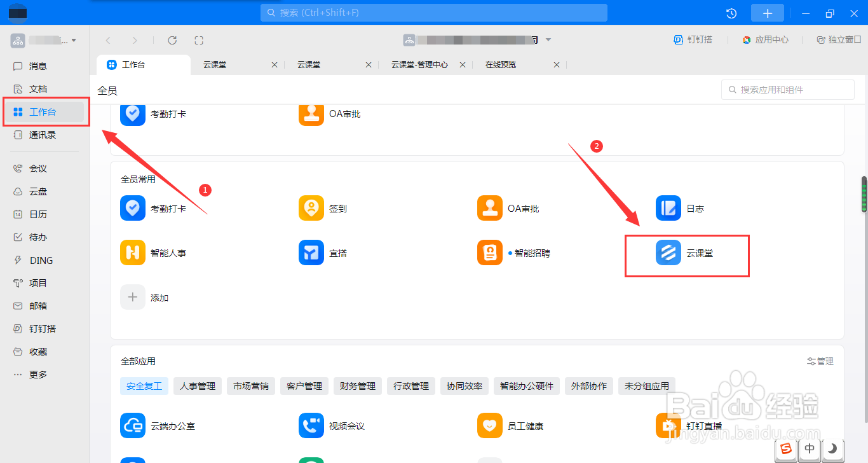Click the vertical scrollbar thumb
The width and height of the screenshot is (868, 463).
pos(864,194)
